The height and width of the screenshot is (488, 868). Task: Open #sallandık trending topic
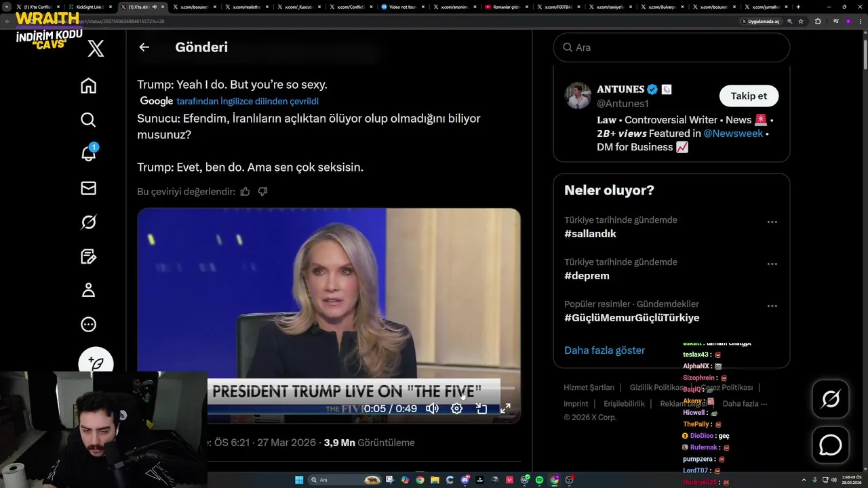point(590,234)
